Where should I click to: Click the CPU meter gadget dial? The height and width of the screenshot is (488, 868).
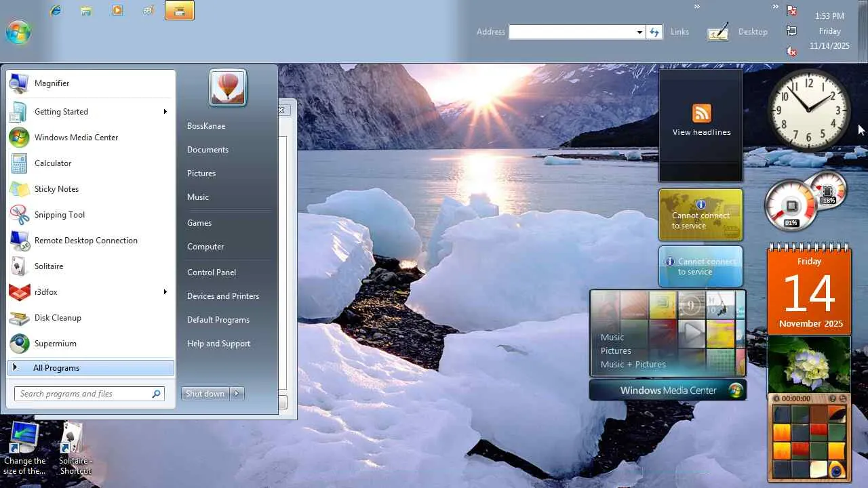tap(791, 205)
